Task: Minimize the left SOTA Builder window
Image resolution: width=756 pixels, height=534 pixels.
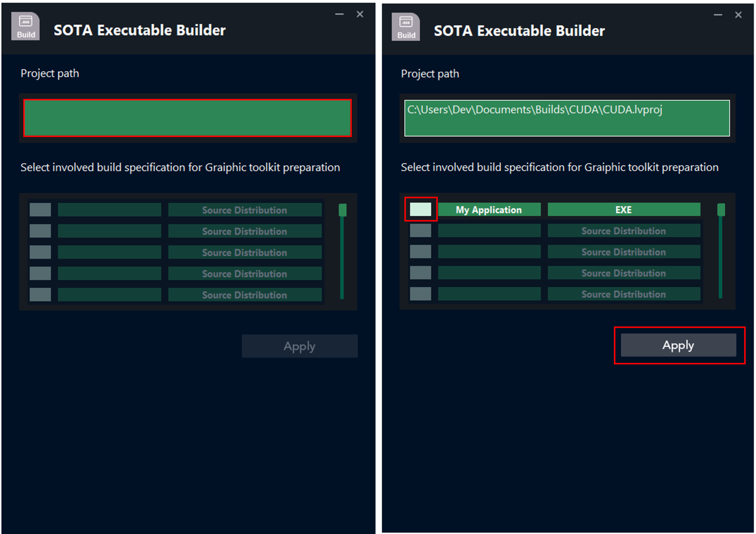Action: [x=340, y=14]
